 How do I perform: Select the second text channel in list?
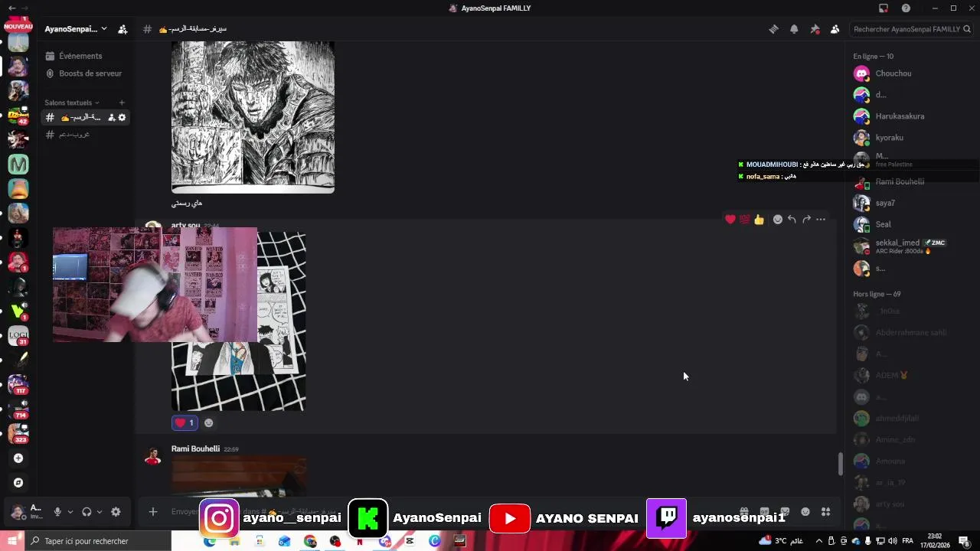coord(87,134)
